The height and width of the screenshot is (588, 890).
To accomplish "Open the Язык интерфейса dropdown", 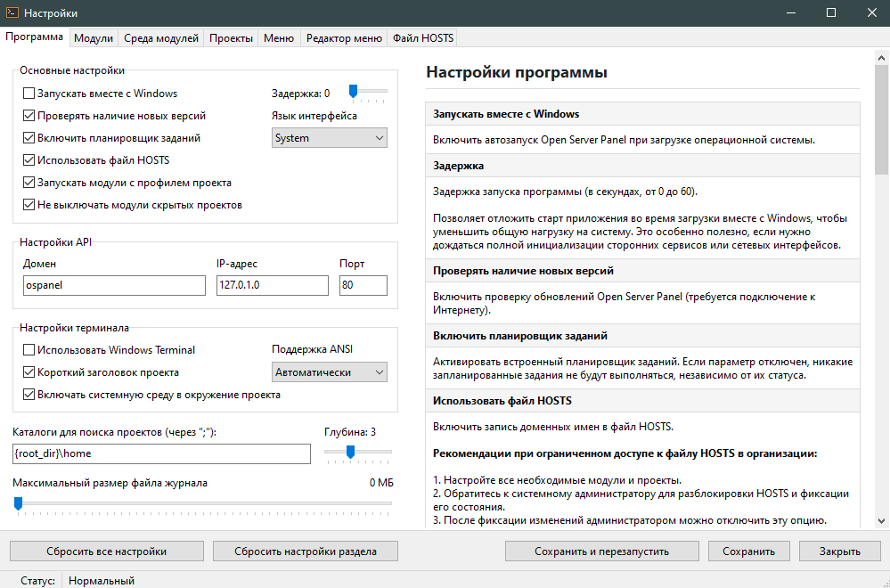I will point(329,137).
